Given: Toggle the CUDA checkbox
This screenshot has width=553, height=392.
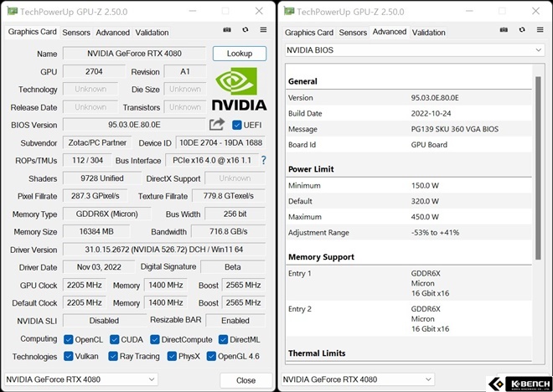Looking at the screenshot, I should pyautogui.click(x=114, y=339).
